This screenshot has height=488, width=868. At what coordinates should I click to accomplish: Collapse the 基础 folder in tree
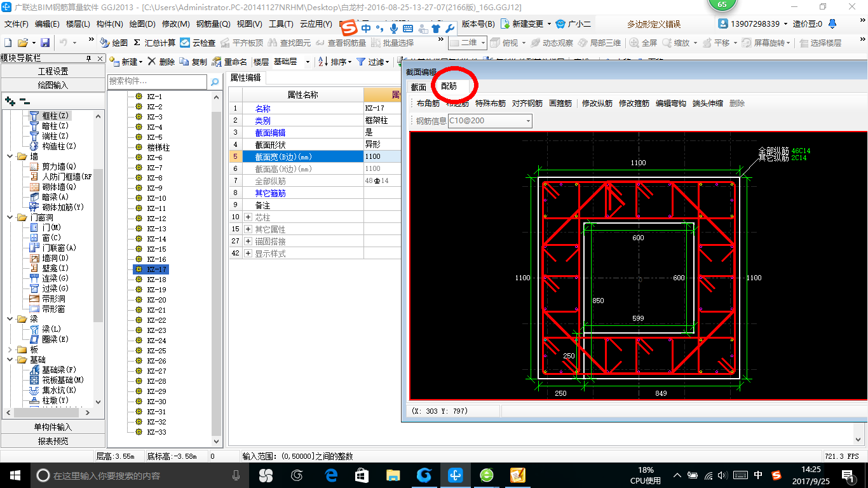click(10, 360)
